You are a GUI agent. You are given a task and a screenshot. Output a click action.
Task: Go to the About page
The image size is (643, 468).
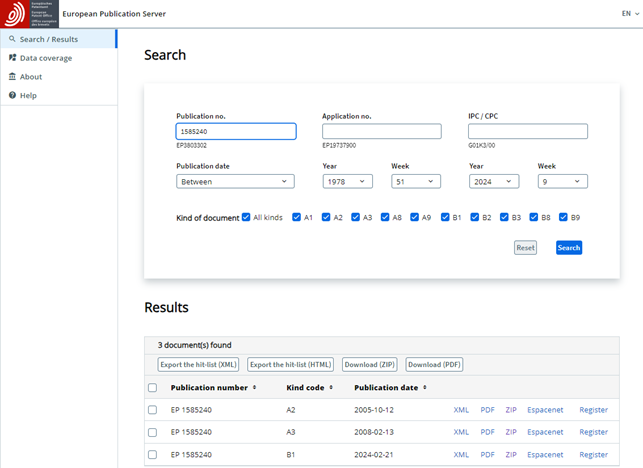[31, 77]
